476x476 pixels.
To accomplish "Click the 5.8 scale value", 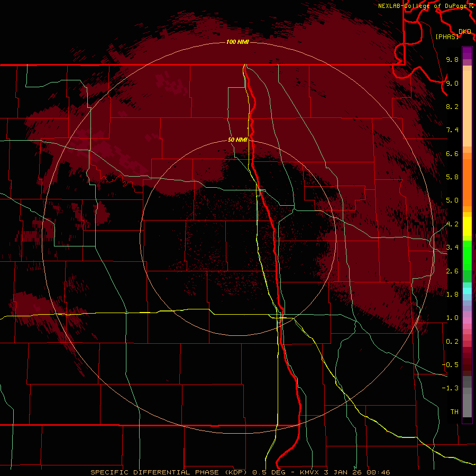I will [452, 177].
